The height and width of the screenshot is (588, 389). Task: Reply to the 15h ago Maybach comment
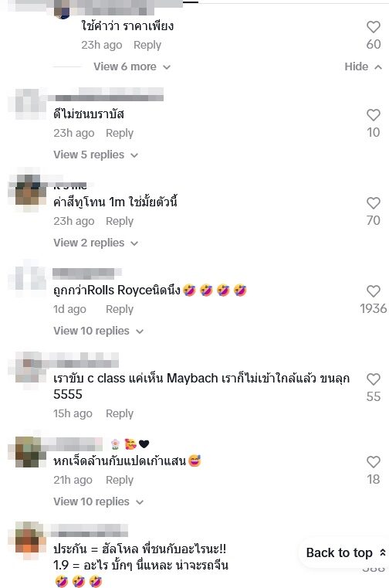(x=120, y=413)
